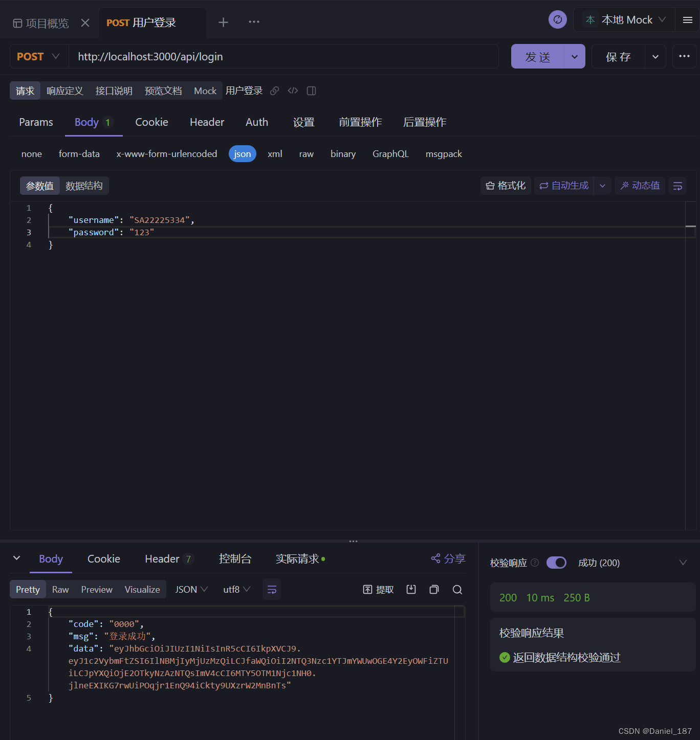Screen dimensions: 700x740
Task: Add a new tab with plus icon
Action: (223, 22)
